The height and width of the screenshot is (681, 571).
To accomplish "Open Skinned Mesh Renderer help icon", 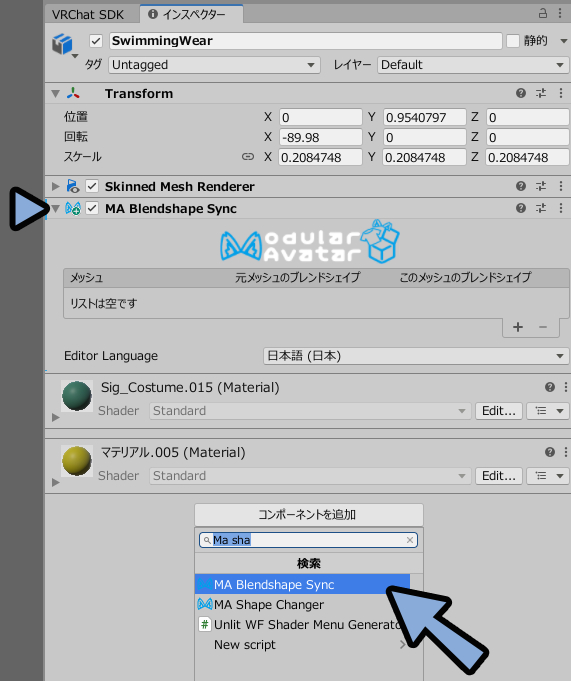I will (x=521, y=186).
